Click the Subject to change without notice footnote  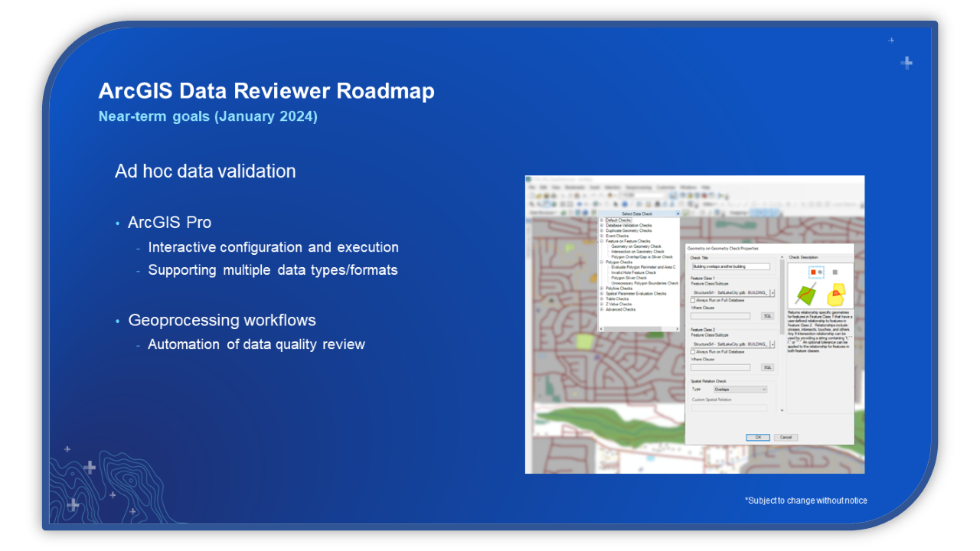[806, 500]
